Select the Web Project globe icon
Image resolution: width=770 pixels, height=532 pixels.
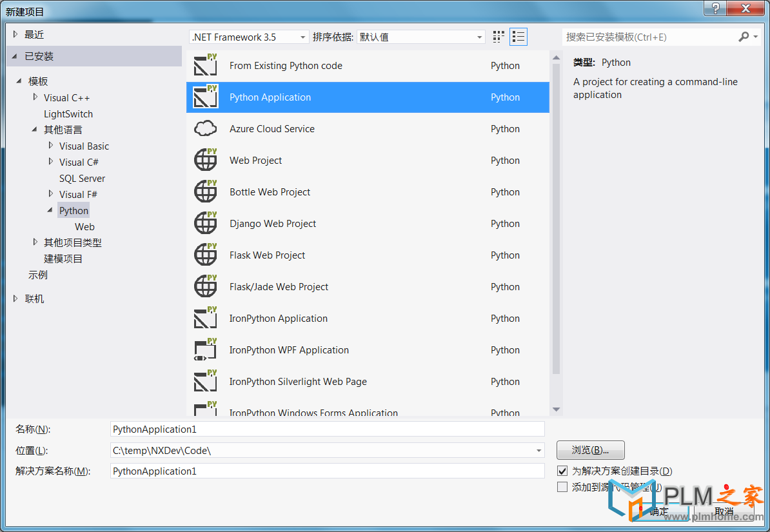pyautogui.click(x=205, y=160)
